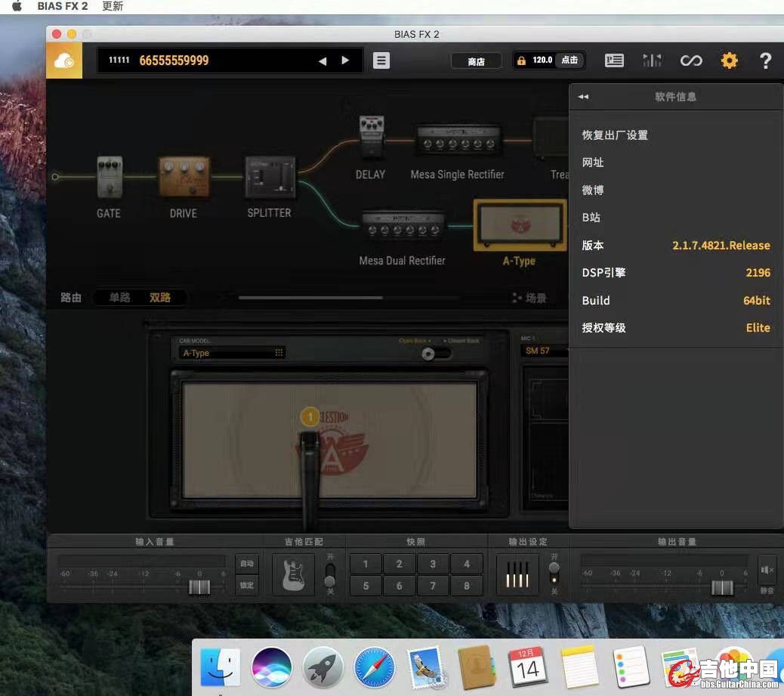Open the guitar match guitar icon

coord(293,574)
